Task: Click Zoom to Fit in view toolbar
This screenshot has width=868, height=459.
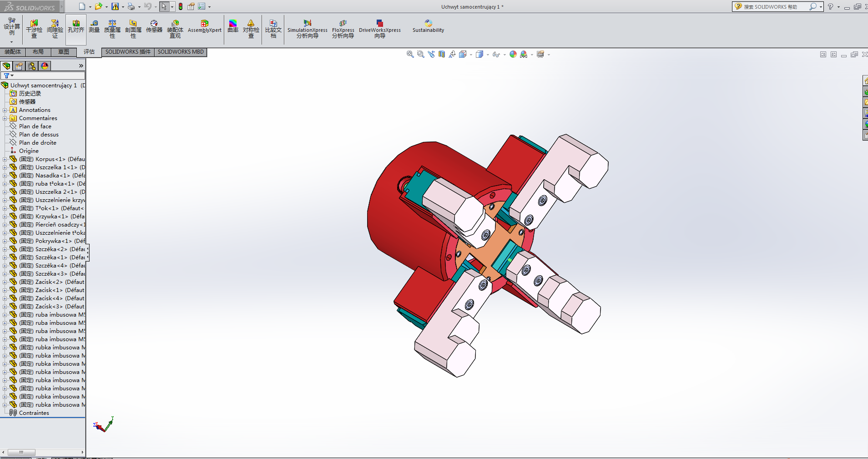Action: click(410, 54)
